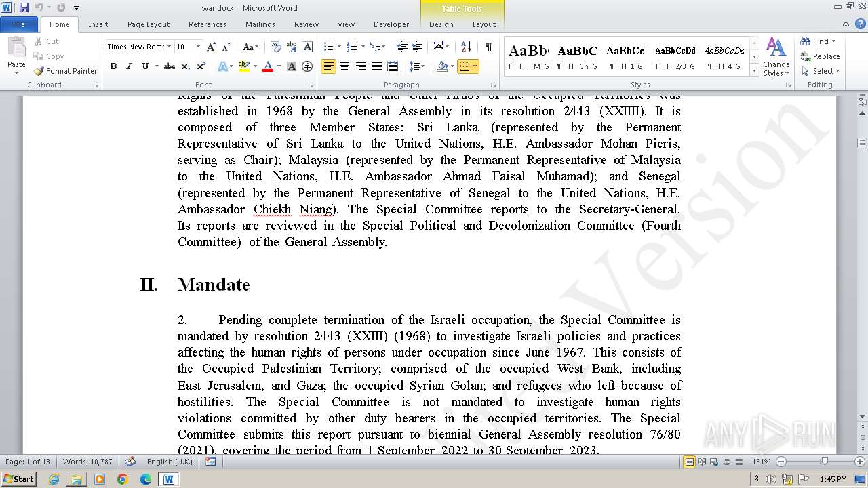Save the document from quick access toolbar
The height and width of the screenshot is (488, 868).
[x=24, y=7]
